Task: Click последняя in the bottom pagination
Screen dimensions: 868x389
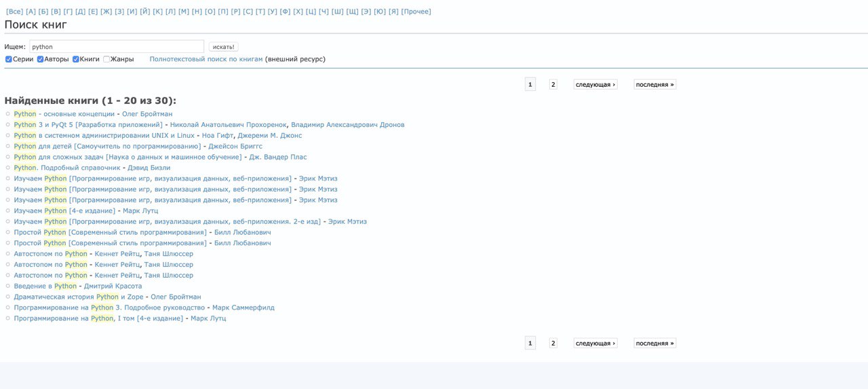Action: (655, 344)
